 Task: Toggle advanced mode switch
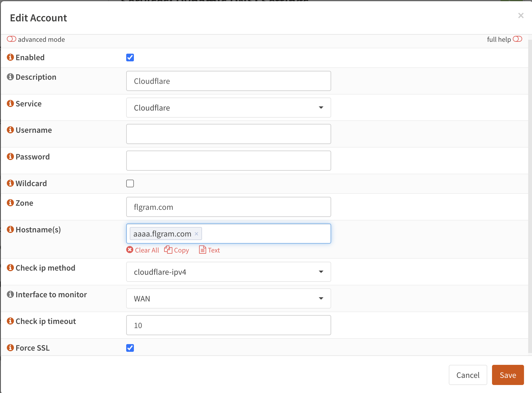(x=12, y=39)
